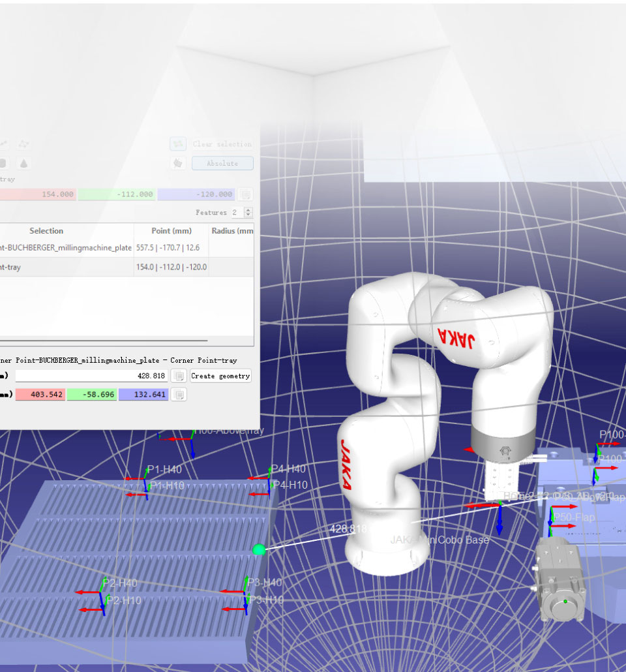
Task: Click the icon left of Clear selection
Action: [177, 144]
